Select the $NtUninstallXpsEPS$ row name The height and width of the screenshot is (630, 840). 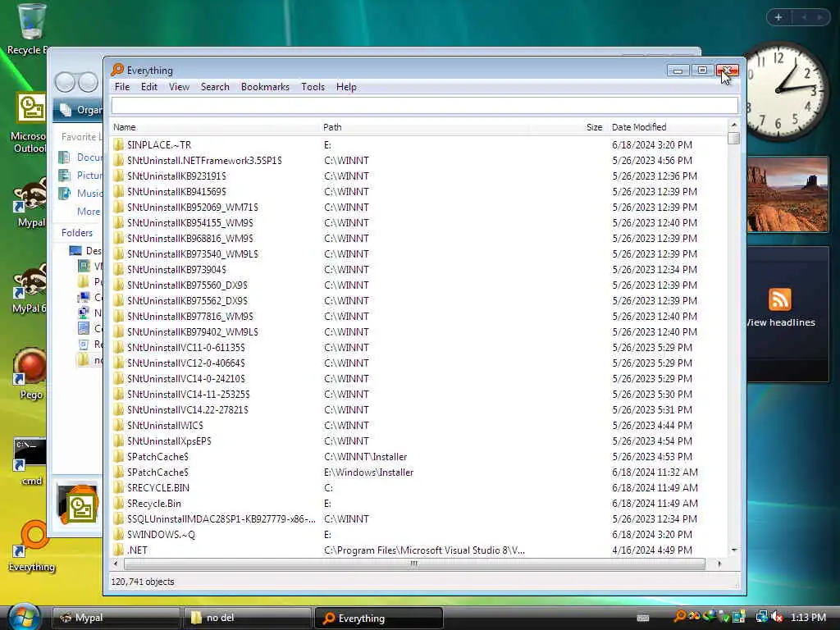pyautogui.click(x=169, y=441)
